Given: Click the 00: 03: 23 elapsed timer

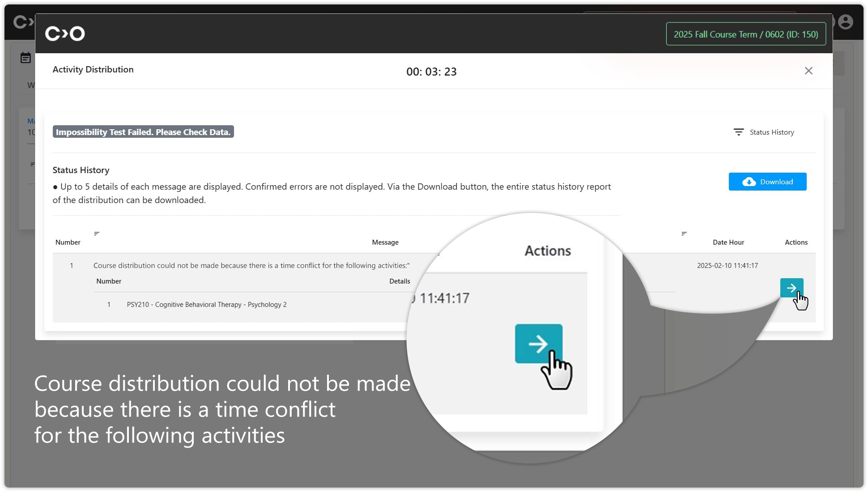Looking at the screenshot, I should tap(431, 72).
